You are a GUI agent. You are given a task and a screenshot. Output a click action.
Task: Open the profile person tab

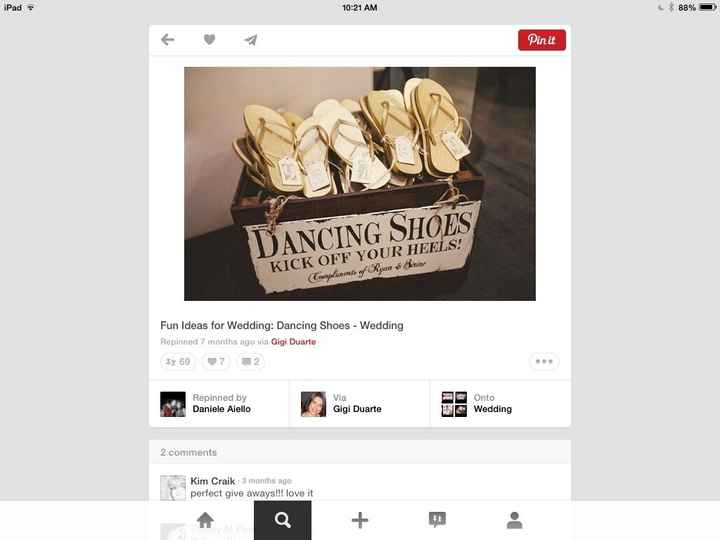514,520
